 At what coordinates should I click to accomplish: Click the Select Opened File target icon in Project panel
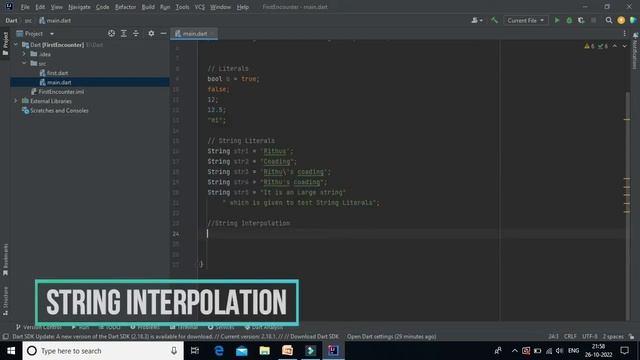pyautogui.click(x=111, y=33)
